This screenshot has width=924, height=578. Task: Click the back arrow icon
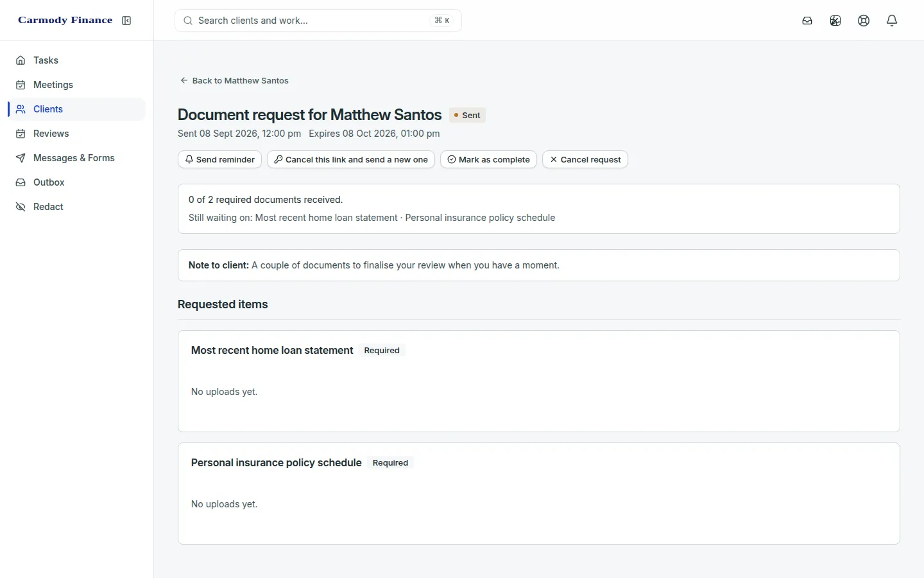click(x=184, y=80)
